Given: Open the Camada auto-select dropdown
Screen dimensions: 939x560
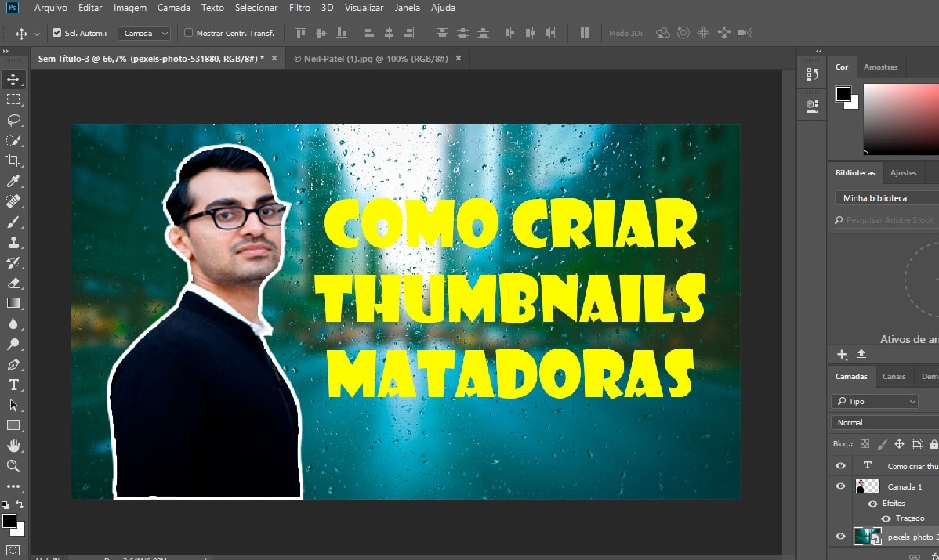Looking at the screenshot, I should [x=145, y=34].
